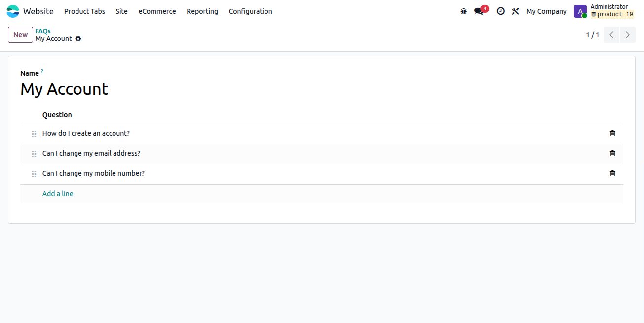The height and width of the screenshot is (323, 644).
Task: Delete the 'Can I change my email address?' row
Action: click(612, 153)
